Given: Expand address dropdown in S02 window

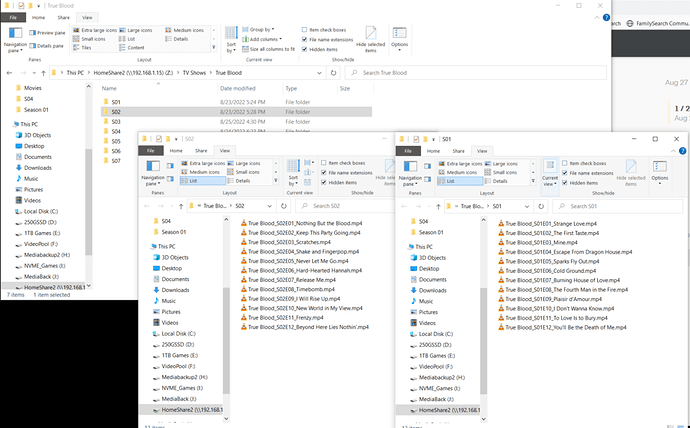Looking at the screenshot, I should [269, 206].
